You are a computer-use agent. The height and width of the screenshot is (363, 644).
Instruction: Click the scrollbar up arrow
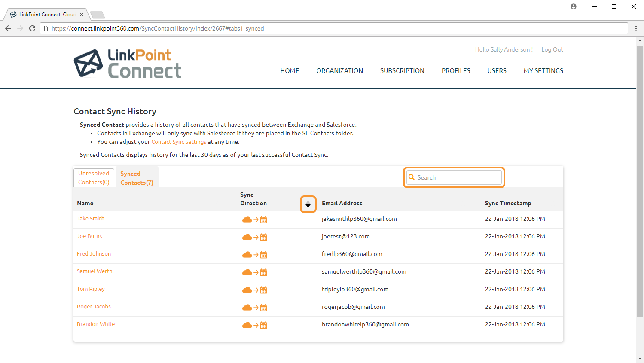[x=640, y=41]
